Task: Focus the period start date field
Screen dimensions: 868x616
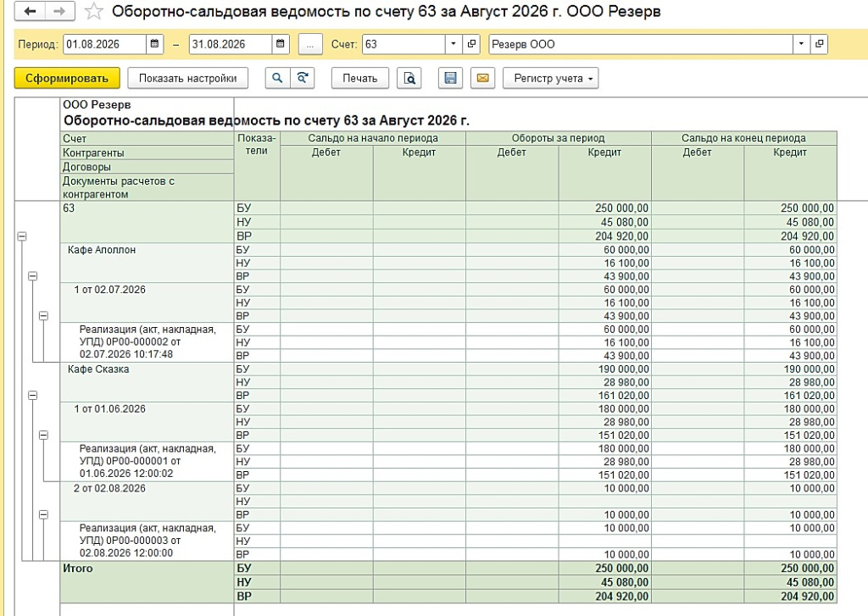Action: [x=105, y=44]
